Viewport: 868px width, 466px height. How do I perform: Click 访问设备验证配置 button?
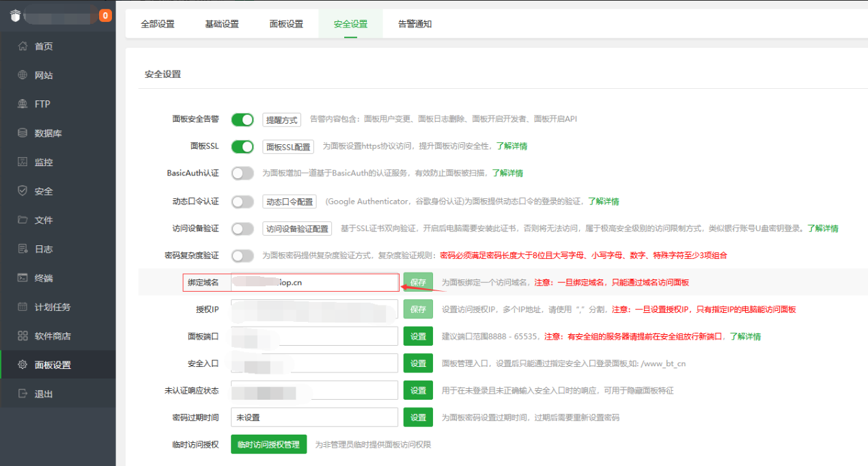pos(297,228)
